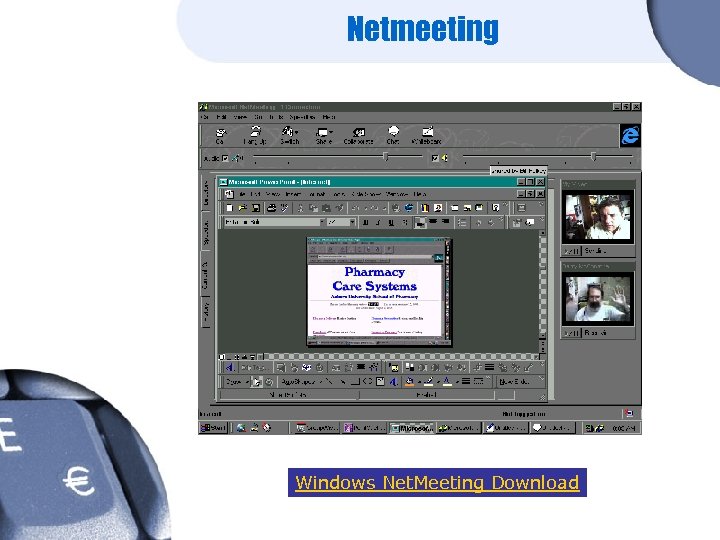Toggle the Bullets button in PowerPoint
The height and width of the screenshot is (540, 720).
(x=462, y=222)
